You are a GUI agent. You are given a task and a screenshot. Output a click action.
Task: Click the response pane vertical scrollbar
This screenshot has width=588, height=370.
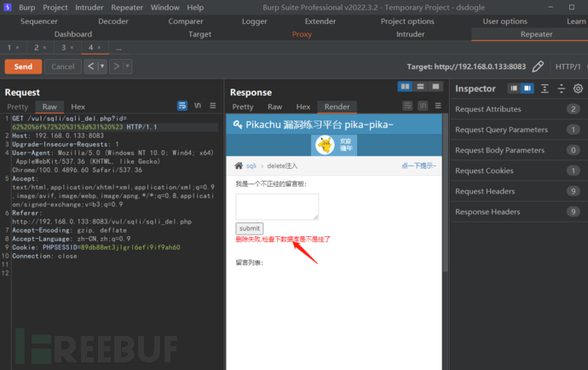coord(445,194)
